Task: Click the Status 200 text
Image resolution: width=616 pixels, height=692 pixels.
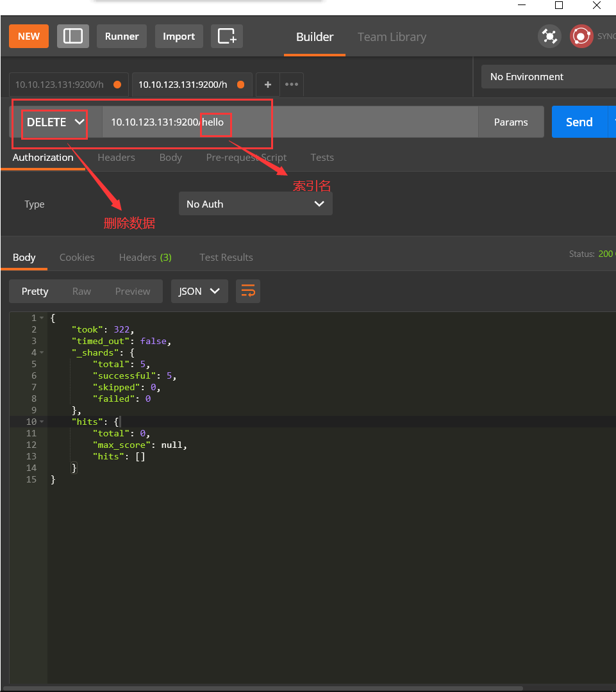Action: pos(592,254)
